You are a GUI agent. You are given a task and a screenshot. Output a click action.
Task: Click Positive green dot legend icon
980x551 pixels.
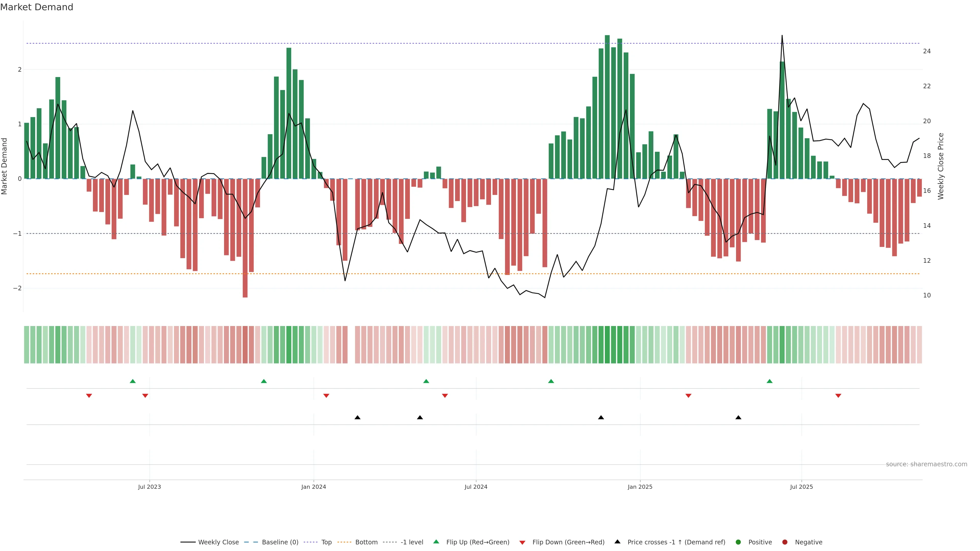738,542
